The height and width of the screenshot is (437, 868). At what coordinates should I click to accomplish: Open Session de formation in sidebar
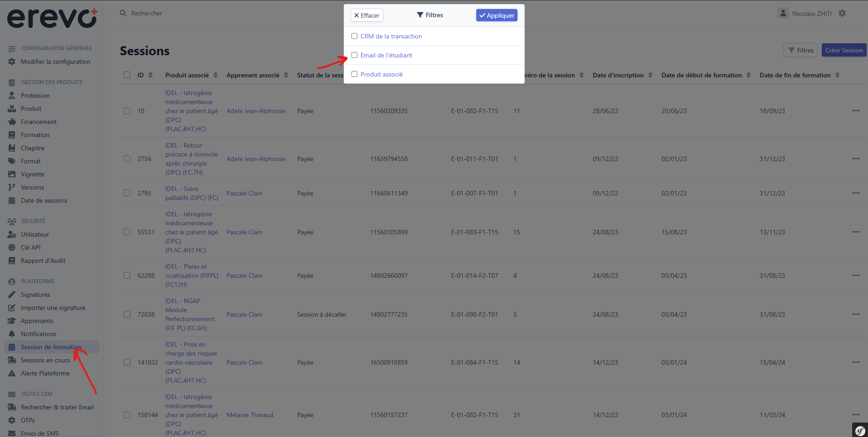point(52,347)
